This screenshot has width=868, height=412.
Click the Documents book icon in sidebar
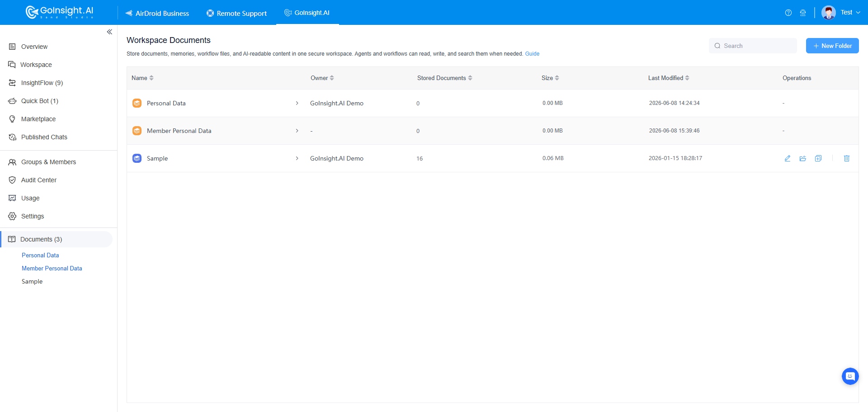[x=12, y=239]
